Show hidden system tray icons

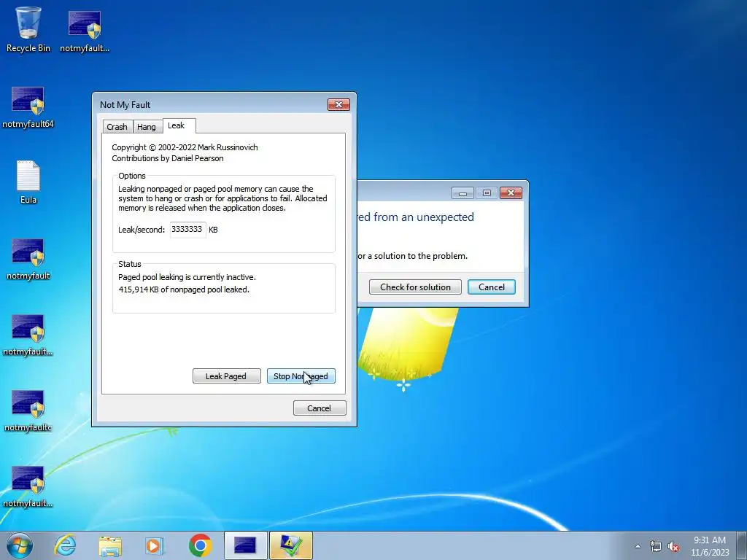point(638,547)
